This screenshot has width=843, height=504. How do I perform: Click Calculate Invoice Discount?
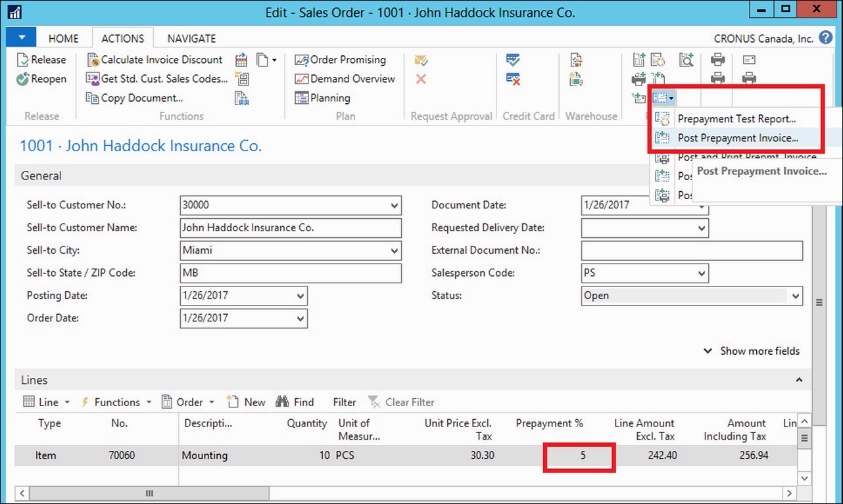(155, 60)
